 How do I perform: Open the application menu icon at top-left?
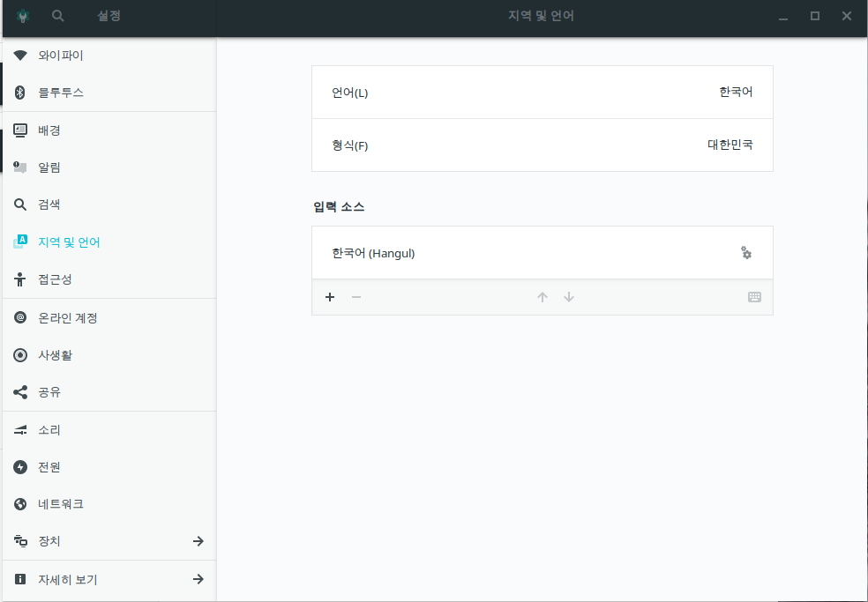point(23,16)
